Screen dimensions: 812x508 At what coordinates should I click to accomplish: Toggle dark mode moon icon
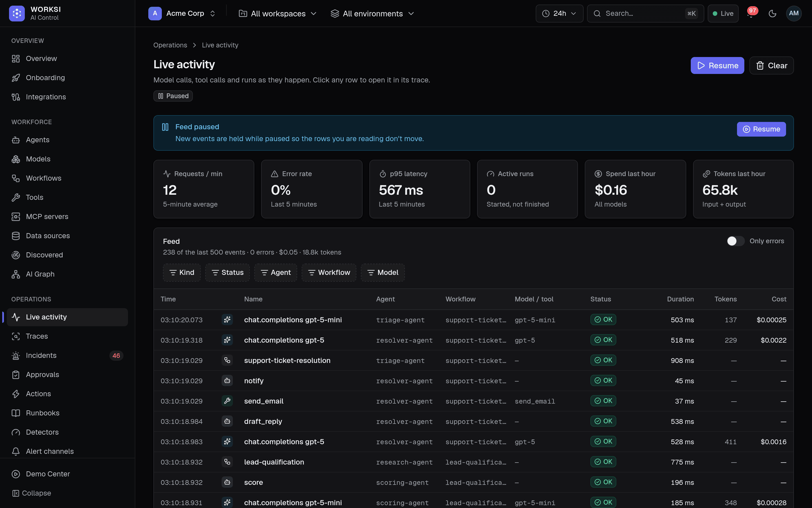(773, 14)
